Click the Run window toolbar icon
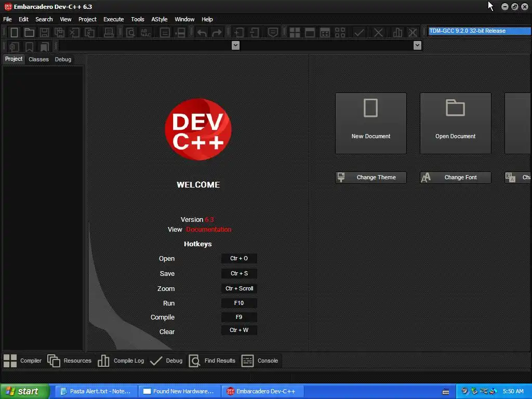The width and height of the screenshot is (532, 399). (x=310, y=33)
